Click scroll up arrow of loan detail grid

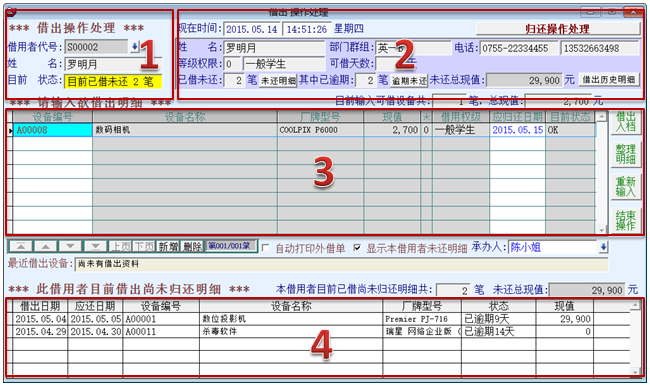(601, 117)
